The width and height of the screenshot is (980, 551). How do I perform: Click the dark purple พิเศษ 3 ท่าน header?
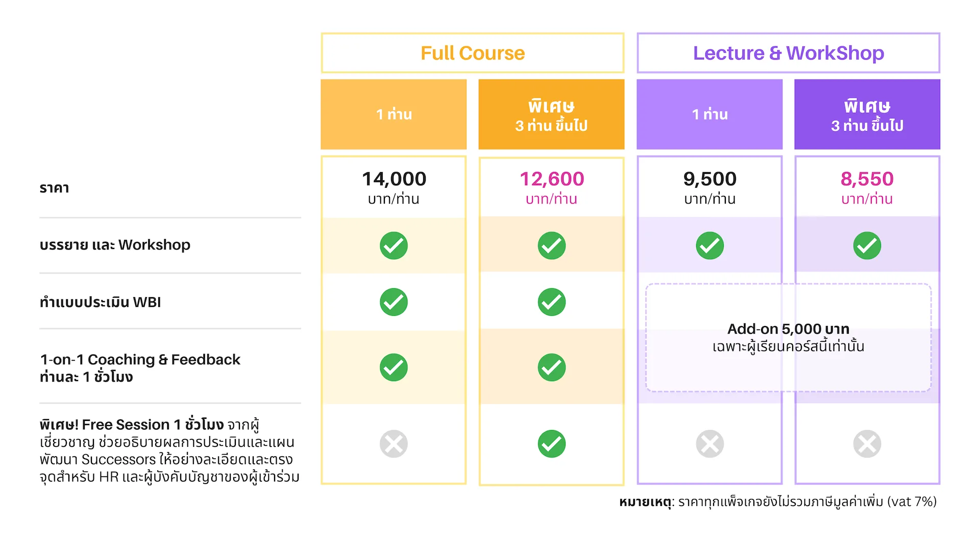(867, 114)
